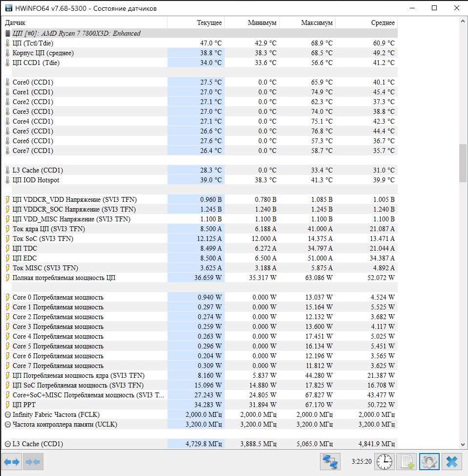Select ЦП Потребляемая мощность ядра row
Image resolution: width=468 pixels, height=476 pixels.
click(201, 375)
